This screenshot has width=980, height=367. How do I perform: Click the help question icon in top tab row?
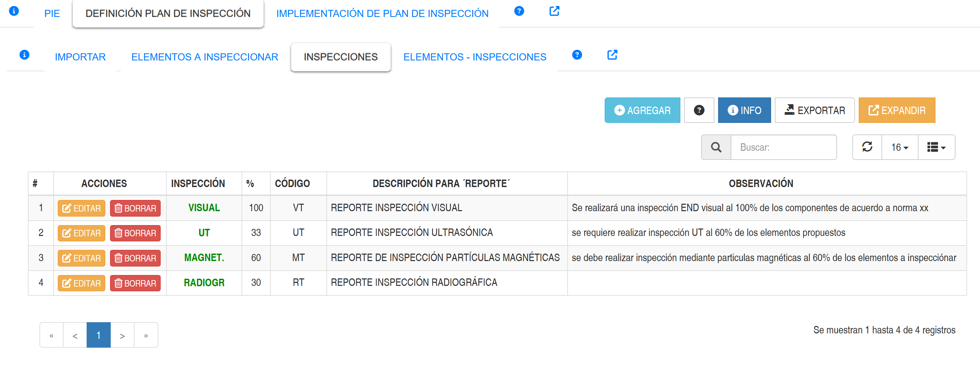coord(519,11)
